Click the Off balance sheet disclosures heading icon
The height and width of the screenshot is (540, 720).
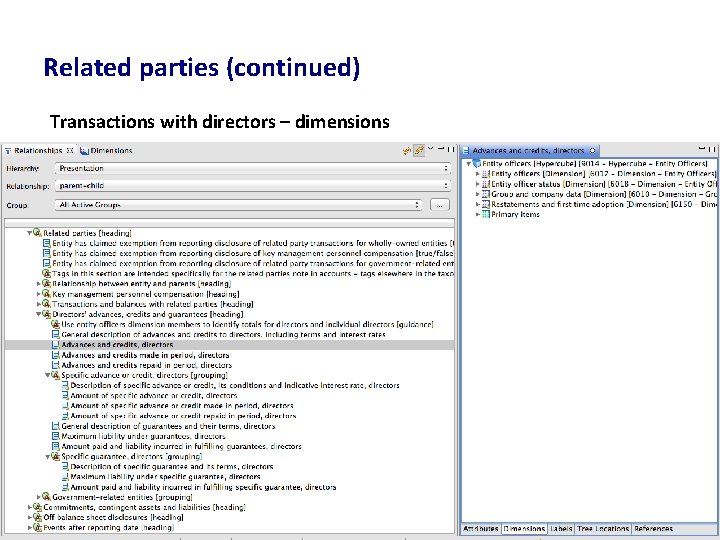37,517
